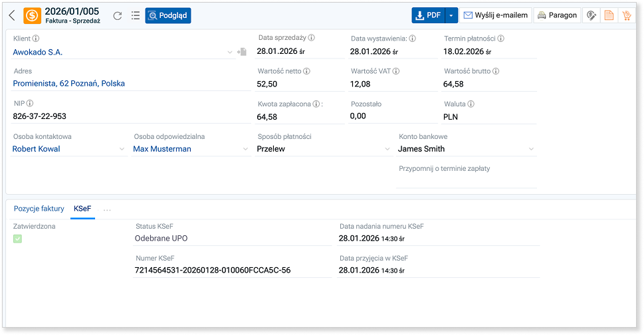
Task: Show info tooltip next to NIP label
Action: [x=30, y=104]
